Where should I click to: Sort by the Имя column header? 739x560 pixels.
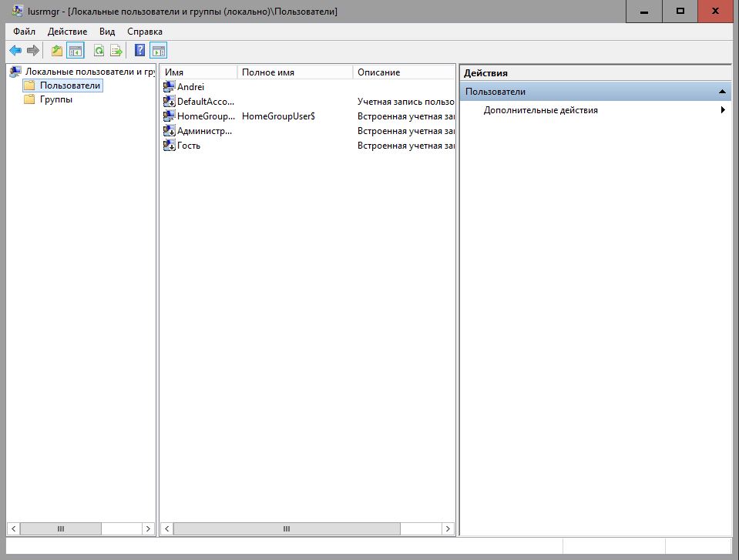[198, 72]
